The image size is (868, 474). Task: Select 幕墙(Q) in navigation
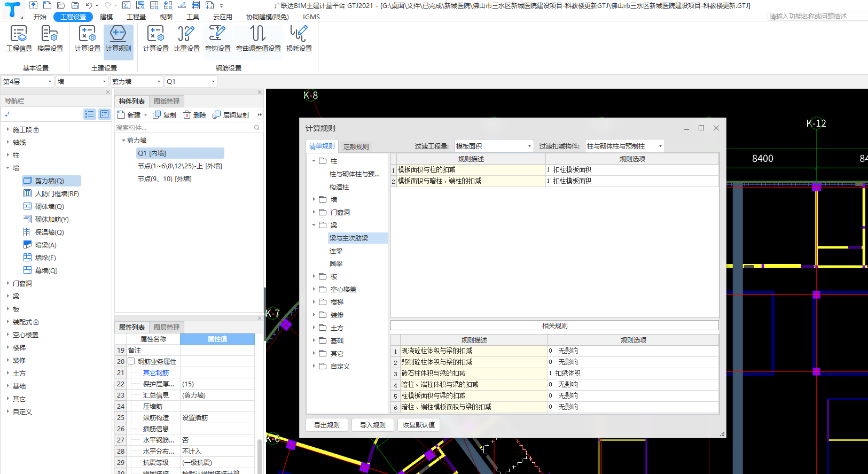pyautogui.click(x=41, y=271)
